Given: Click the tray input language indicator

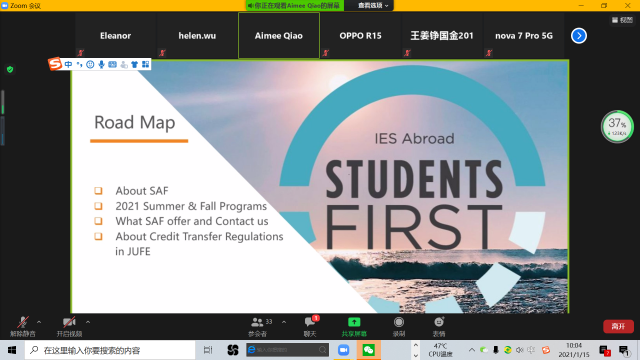Looking at the screenshot, I should pyautogui.click(x=531, y=350).
